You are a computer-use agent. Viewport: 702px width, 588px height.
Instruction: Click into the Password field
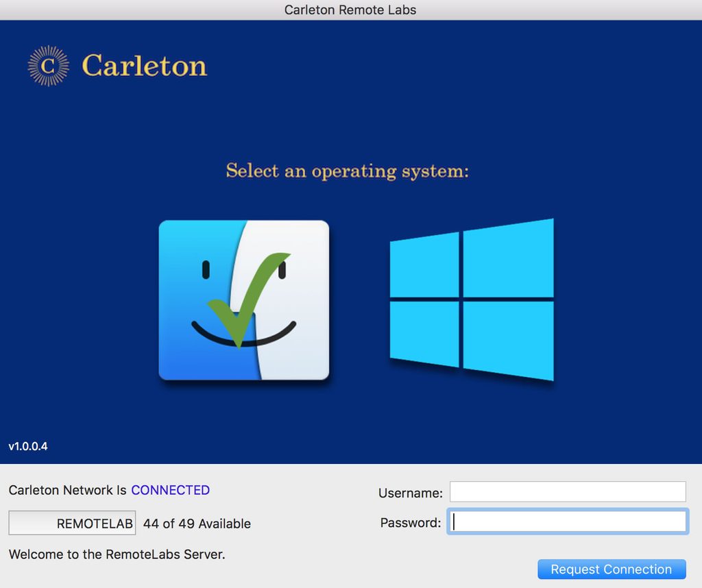point(568,522)
